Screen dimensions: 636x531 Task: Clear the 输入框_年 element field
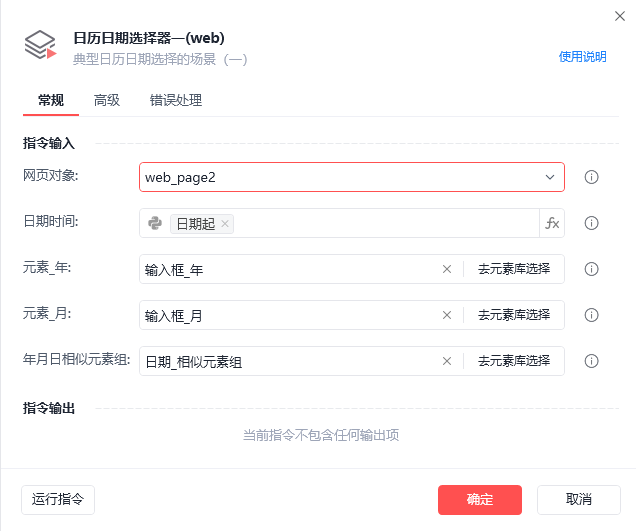[447, 269]
